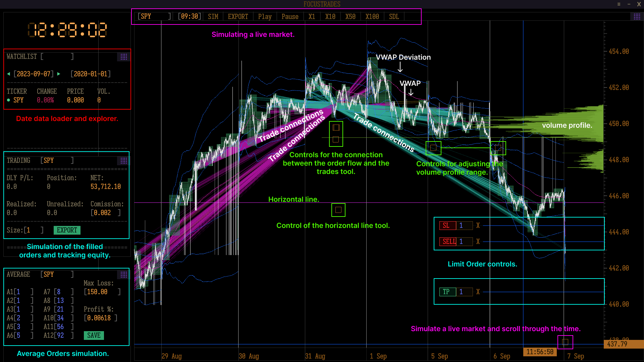Pause the market simulation

pyautogui.click(x=290, y=16)
